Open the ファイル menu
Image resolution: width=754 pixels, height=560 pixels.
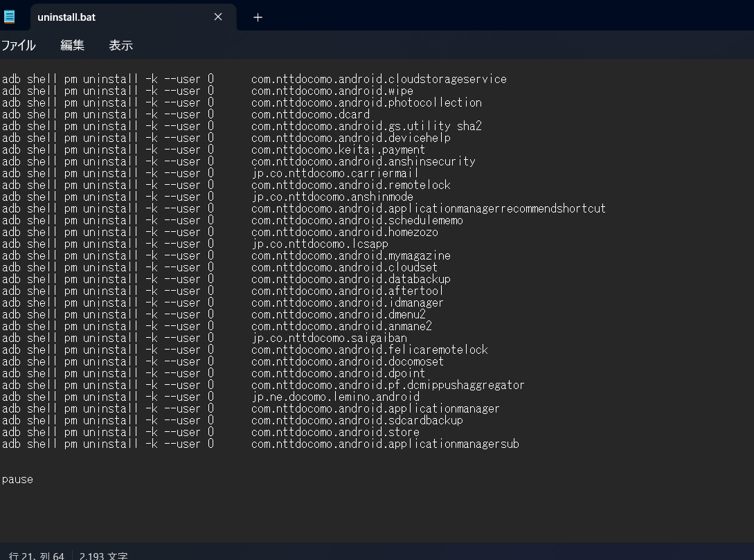pyautogui.click(x=18, y=45)
